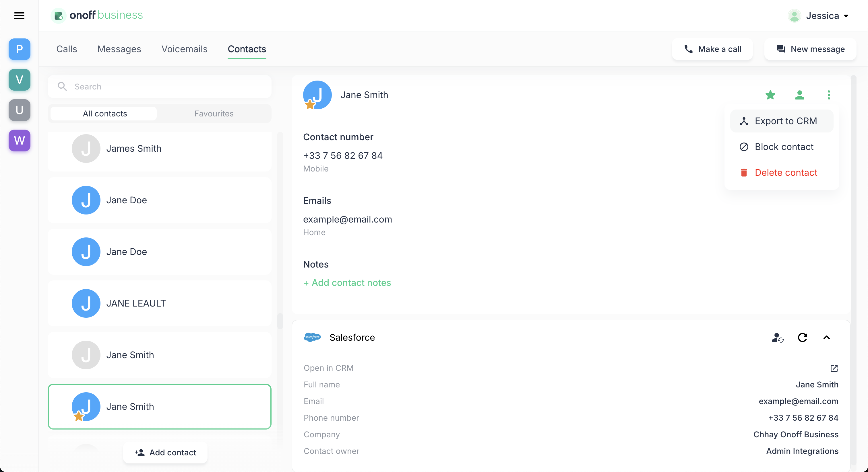The height and width of the screenshot is (472, 868).
Task: Click the onoff business logo
Action: 97,15
